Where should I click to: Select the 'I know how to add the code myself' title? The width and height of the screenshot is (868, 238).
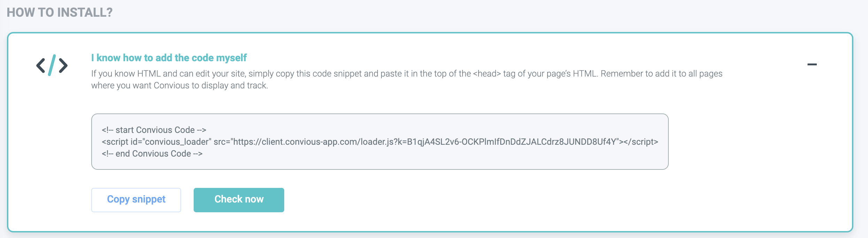(169, 58)
